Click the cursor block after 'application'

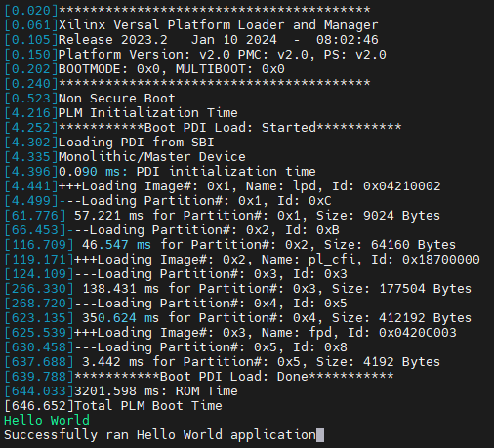320,435
